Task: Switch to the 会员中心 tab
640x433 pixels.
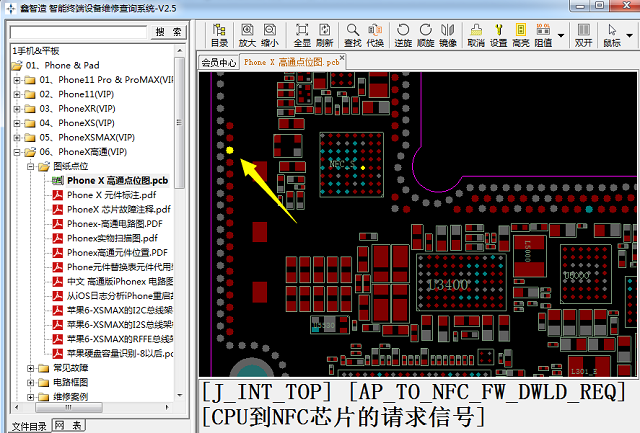Action: click(218, 62)
